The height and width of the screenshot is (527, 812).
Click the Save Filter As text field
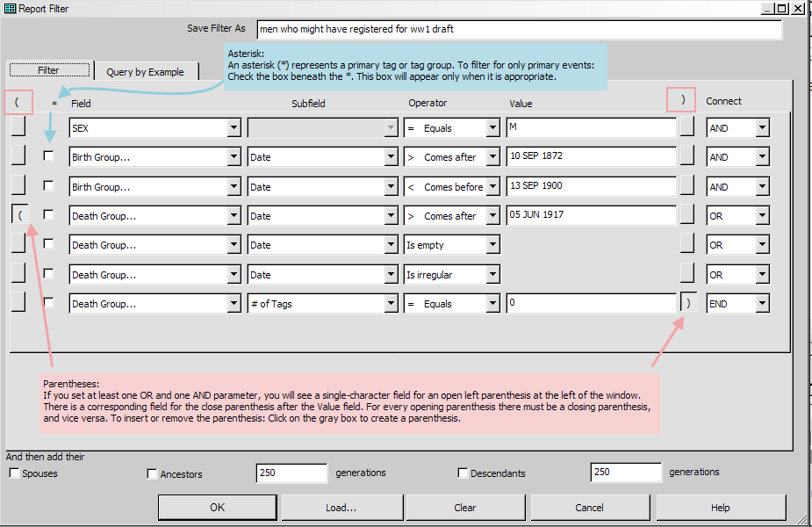pos(520,29)
